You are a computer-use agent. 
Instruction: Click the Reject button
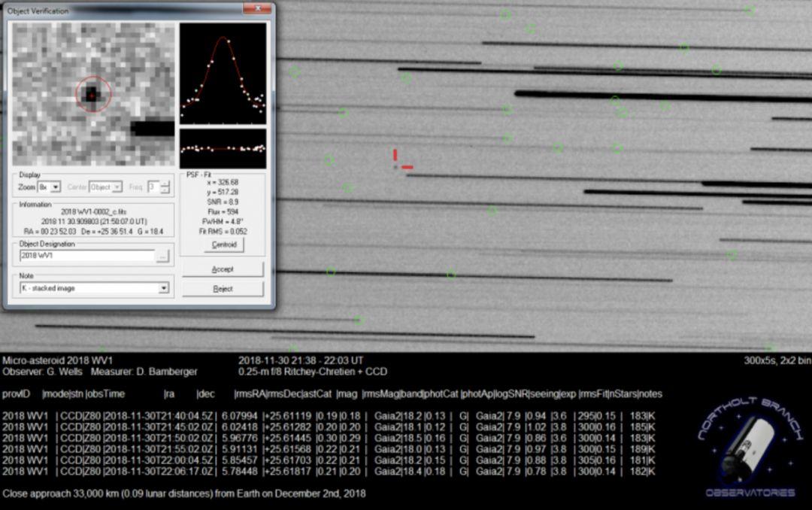point(223,289)
